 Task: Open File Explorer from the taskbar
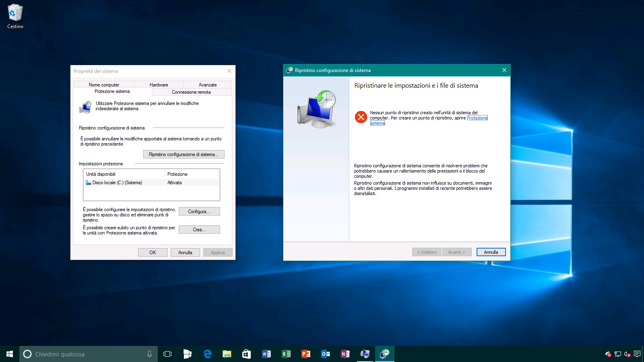(x=227, y=354)
